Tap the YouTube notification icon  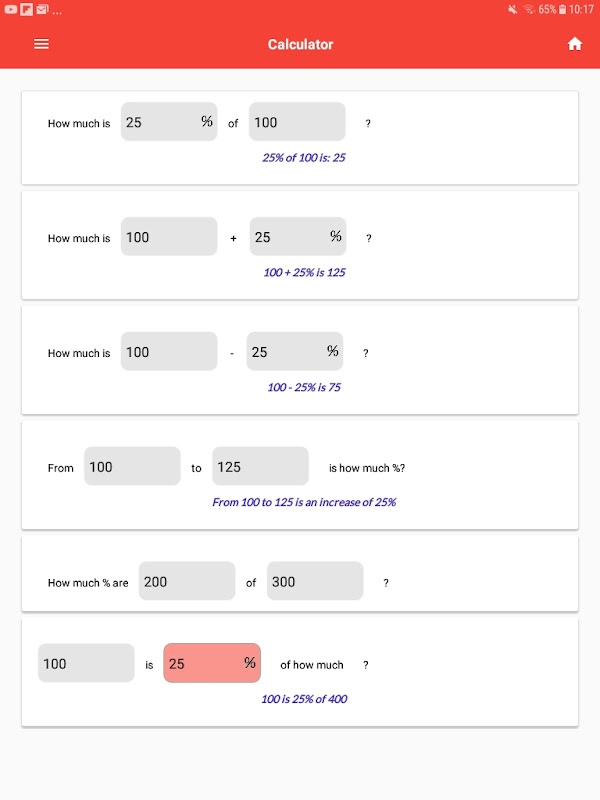[10, 9]
